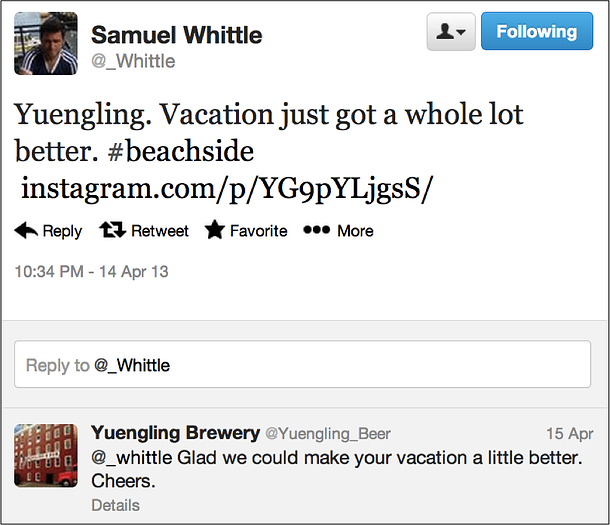Open the instagram.com photo link
Screen dimensions: 610x525
pyautogui.click(x=226, y=188)
